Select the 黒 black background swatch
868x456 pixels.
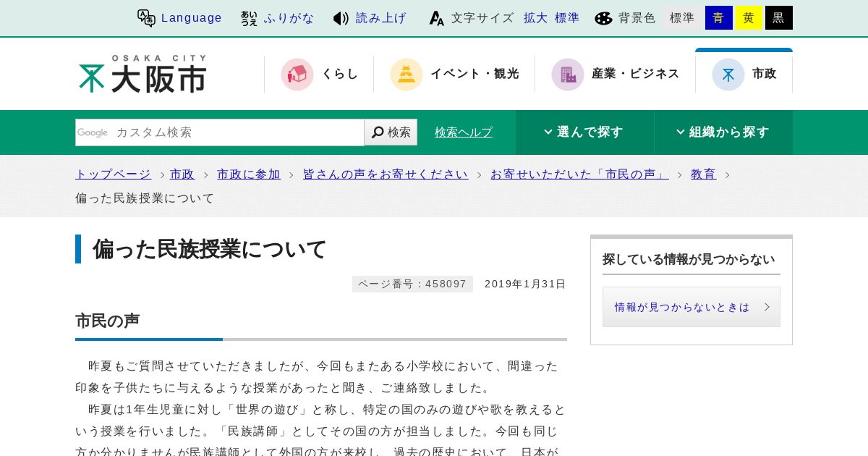(779, 18)
